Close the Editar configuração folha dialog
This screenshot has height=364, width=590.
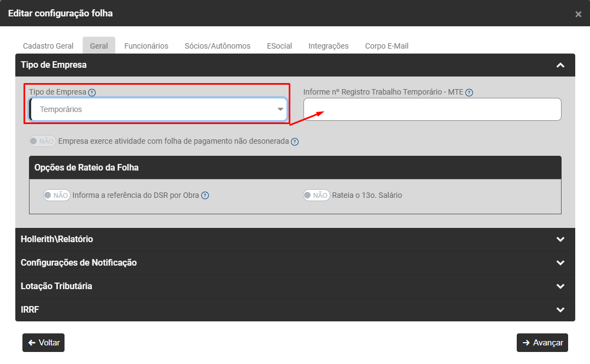(x=578, y=14)
